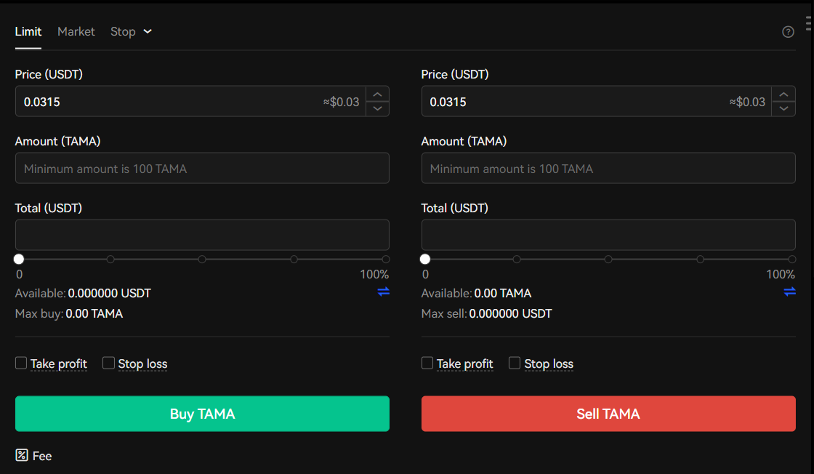Tick Stop loss on sell side
This screenshot has width=814, height=474.
point(514,363)
